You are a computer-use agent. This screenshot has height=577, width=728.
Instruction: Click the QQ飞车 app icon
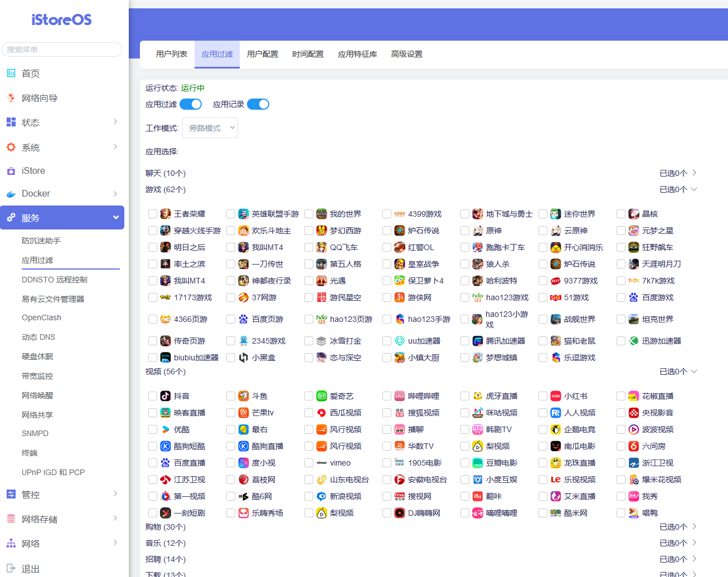click(322, 247)
